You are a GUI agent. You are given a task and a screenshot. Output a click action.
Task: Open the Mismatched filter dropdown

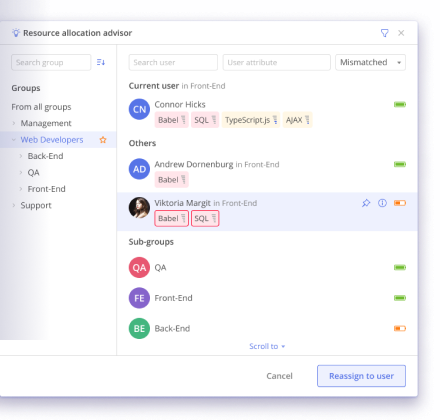click(x=370, y=62)
